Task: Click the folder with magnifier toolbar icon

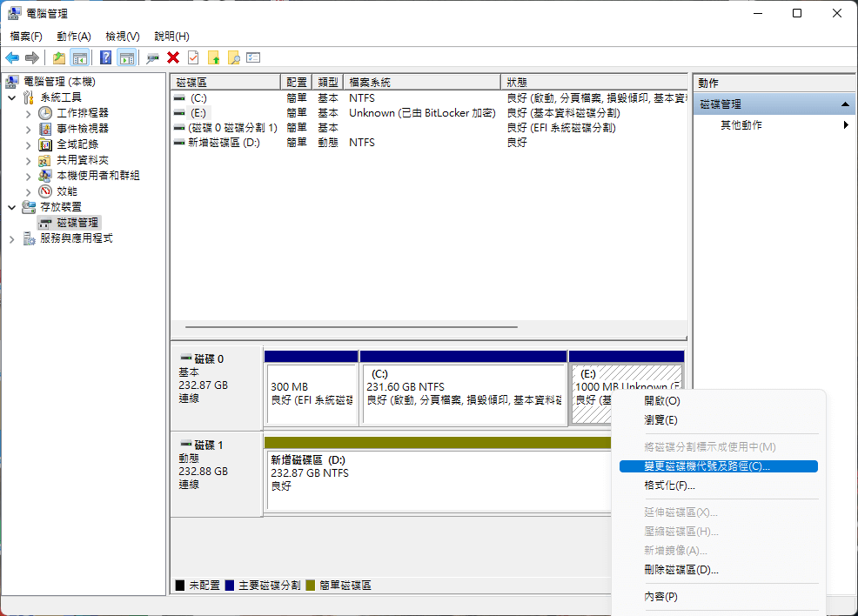Action: click(x=233, y=57)
